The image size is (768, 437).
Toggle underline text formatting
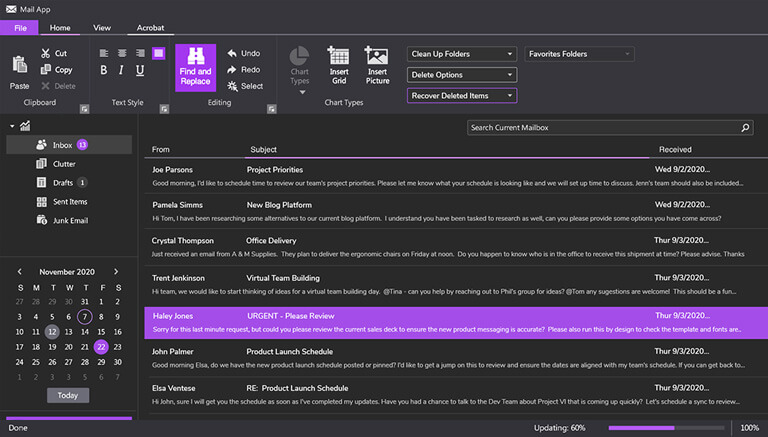(140, 70)
